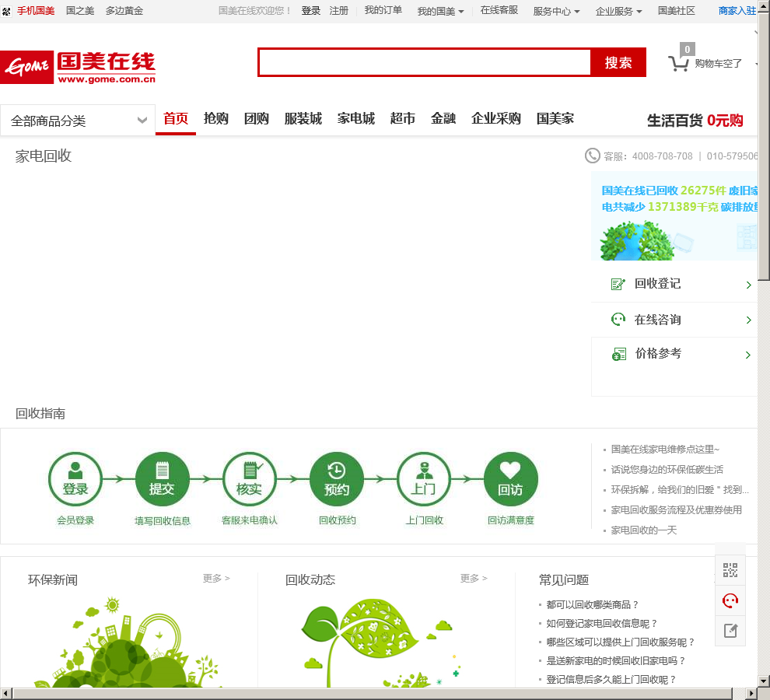Click the Gome logo
Image resolution: width=770 pixels, height=700 pixels.
78,68
